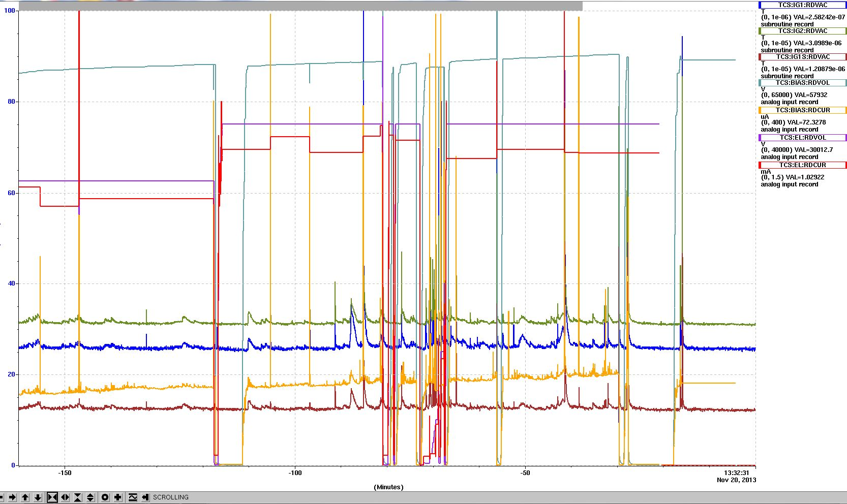Click the 80 value on Y axis

(x=11, y=102)
